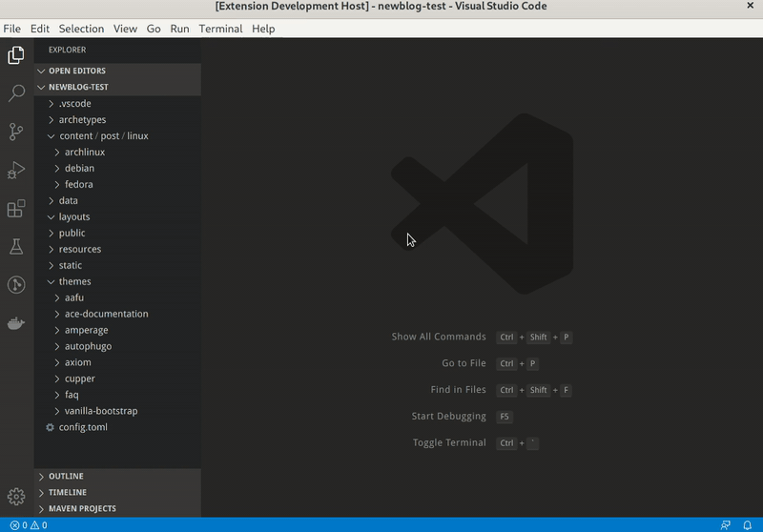763x532 pixels.
Task: Select the amperage theme folder
Action: click(x=117, y=330)
